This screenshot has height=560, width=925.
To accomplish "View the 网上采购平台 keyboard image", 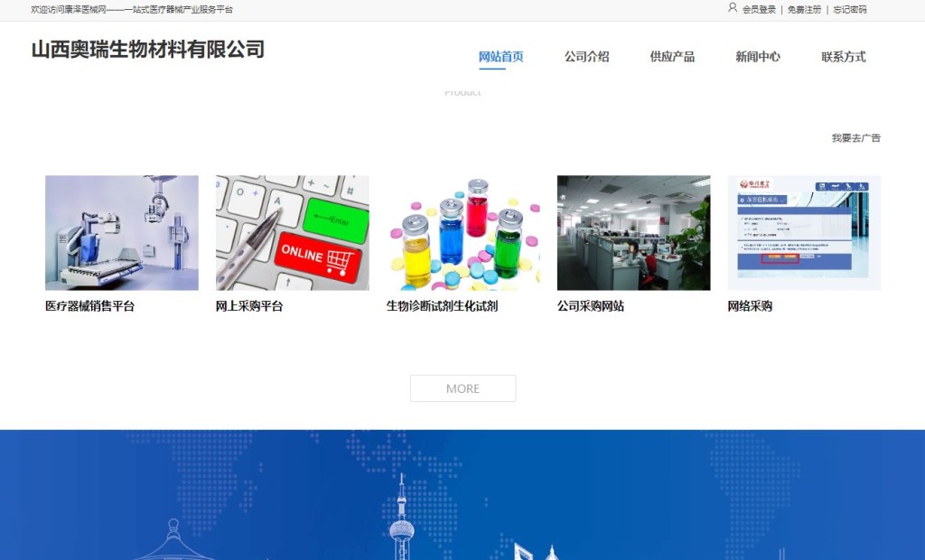I will [292, 232].
